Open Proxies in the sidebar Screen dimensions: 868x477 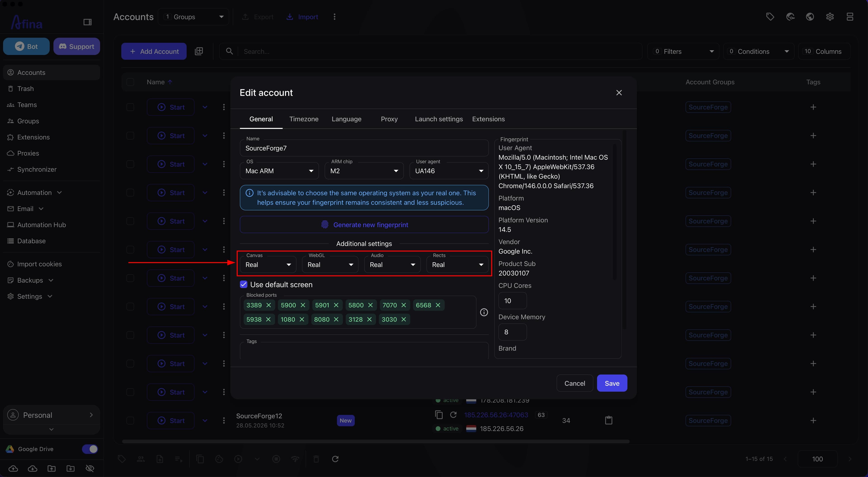(x=51, y=153)
